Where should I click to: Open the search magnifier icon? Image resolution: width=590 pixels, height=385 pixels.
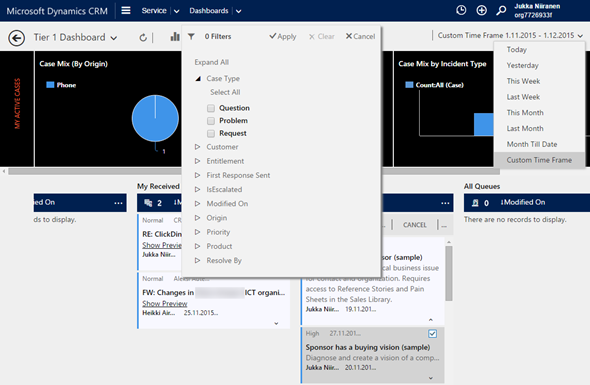point(501,10)
